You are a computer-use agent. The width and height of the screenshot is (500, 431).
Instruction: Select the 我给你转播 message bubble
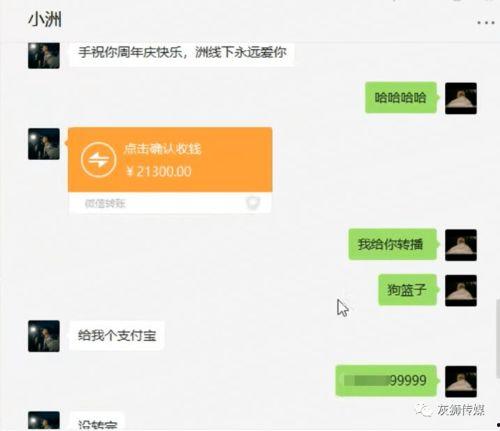[x=393, y=244]
